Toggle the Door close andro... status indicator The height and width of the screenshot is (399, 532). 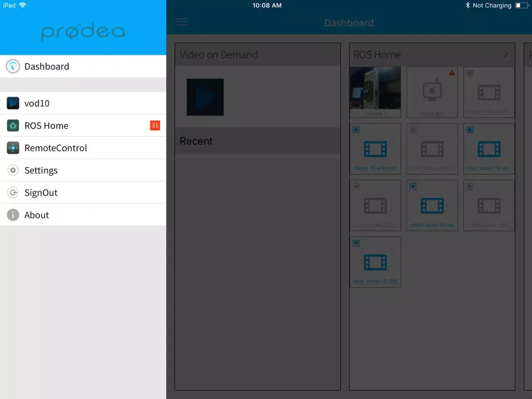coord(413,130)
